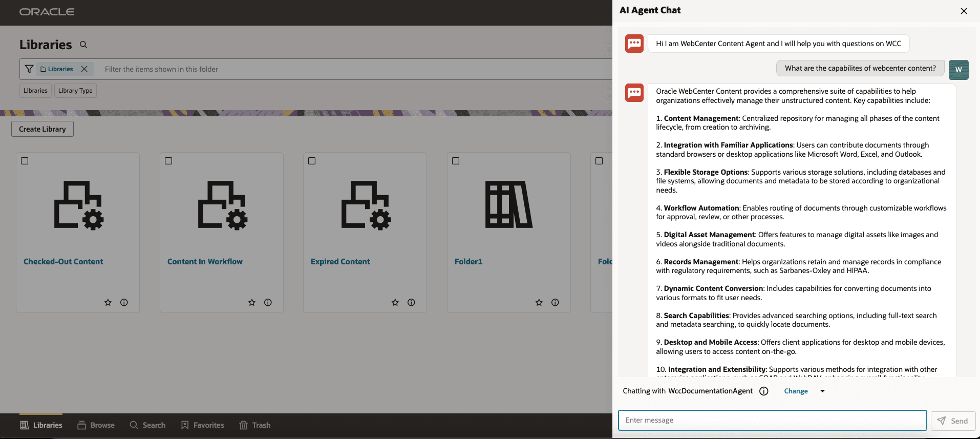The height and width of the screenshot is (439, 980).
Task: Click the agent avatar beside the capabilities answer
Action: [x=634, y=93]
